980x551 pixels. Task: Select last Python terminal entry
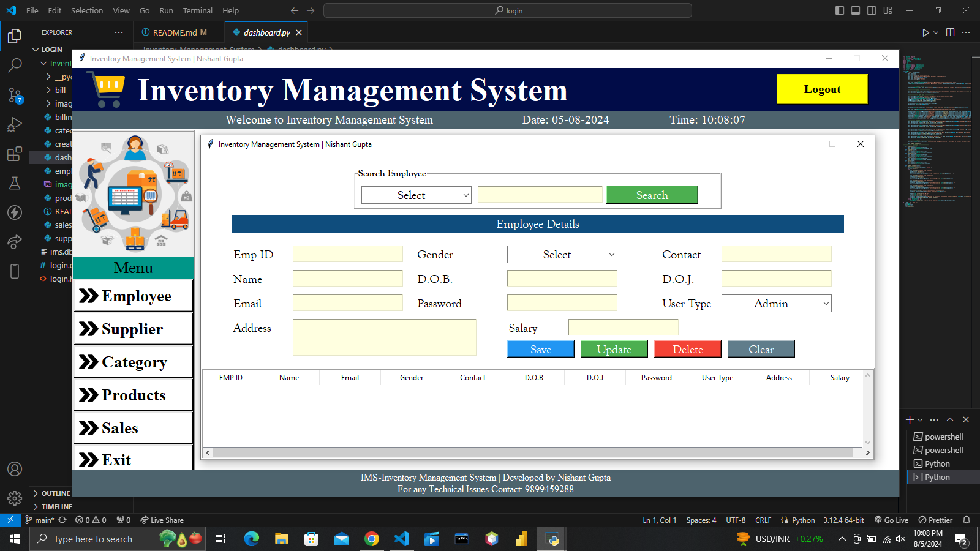(943, 477)
